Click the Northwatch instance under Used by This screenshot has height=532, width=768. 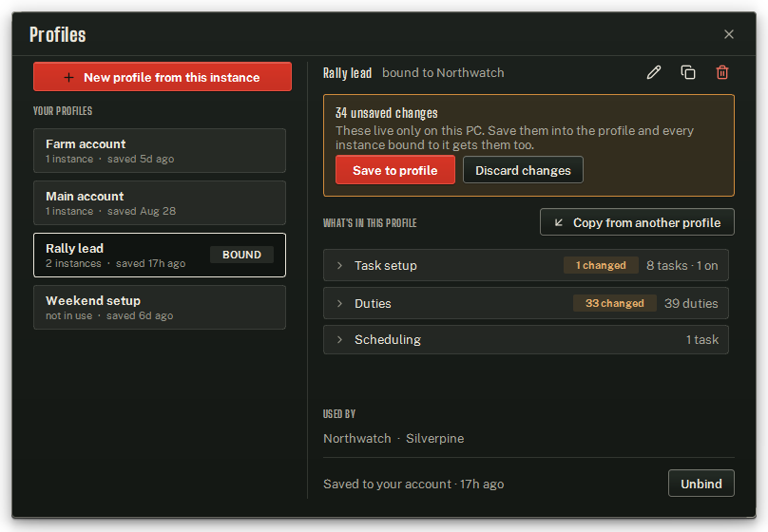click(x=357, y=438)
